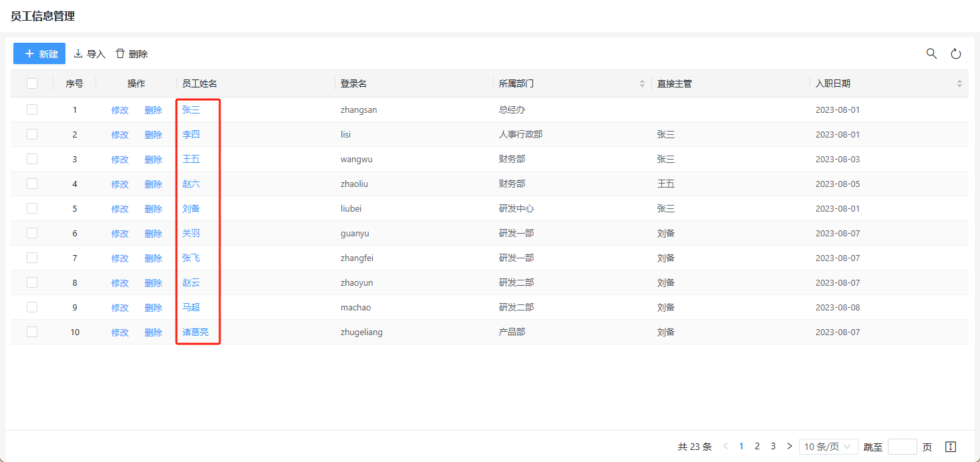
Task: Switch to page 2 in pagination
Action: pyautogui.click(x=757, y=446)
